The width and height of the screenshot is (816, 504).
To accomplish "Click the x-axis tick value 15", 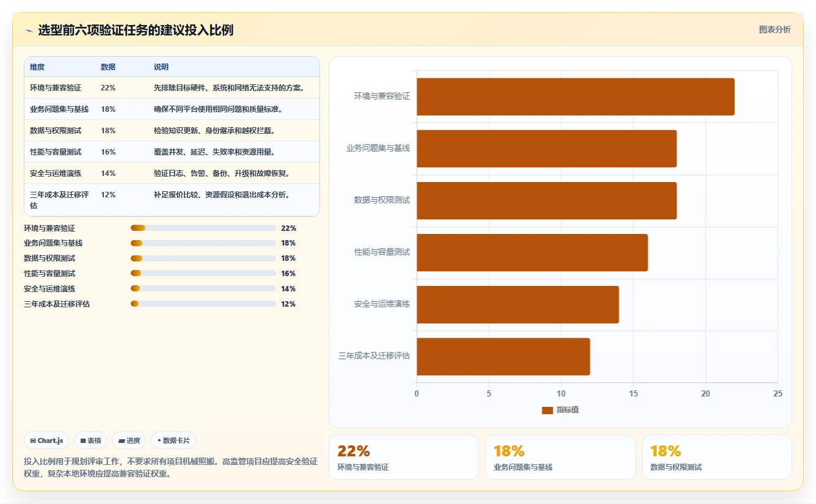I will pyautogui.click(x=633, y=394).
